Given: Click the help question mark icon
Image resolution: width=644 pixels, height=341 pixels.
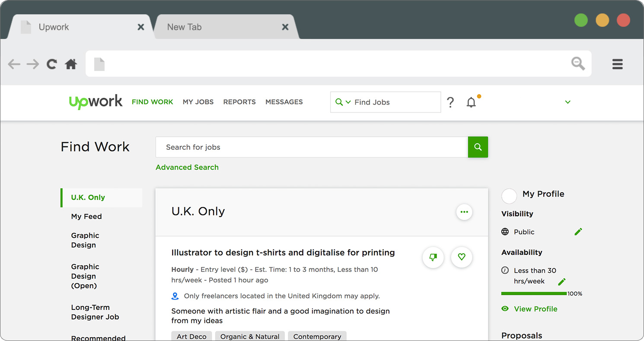Looking at the screenshot, I should point(450,103).
